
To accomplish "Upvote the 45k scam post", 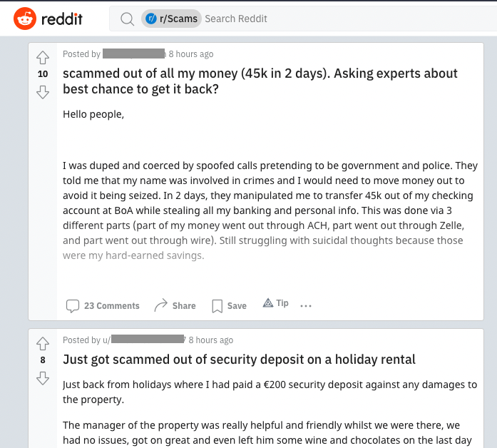I will pyautogui.click(x=43, y=58).
